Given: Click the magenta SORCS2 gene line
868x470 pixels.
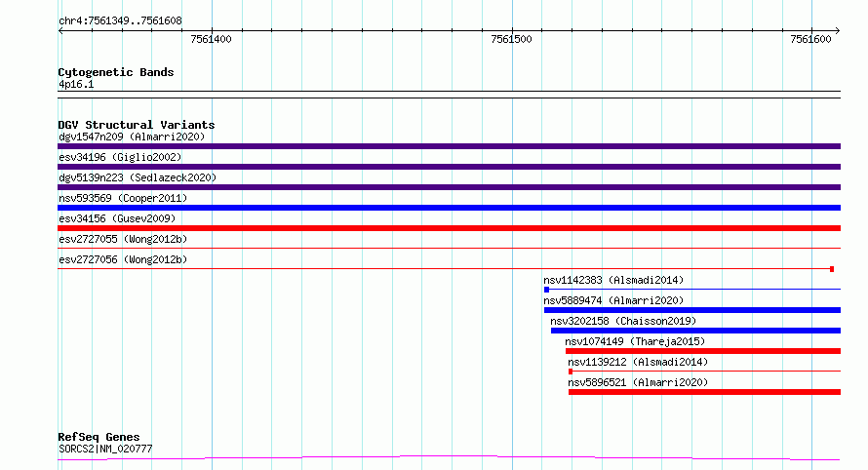Looking at the screenshot, I should coord(449,457).
